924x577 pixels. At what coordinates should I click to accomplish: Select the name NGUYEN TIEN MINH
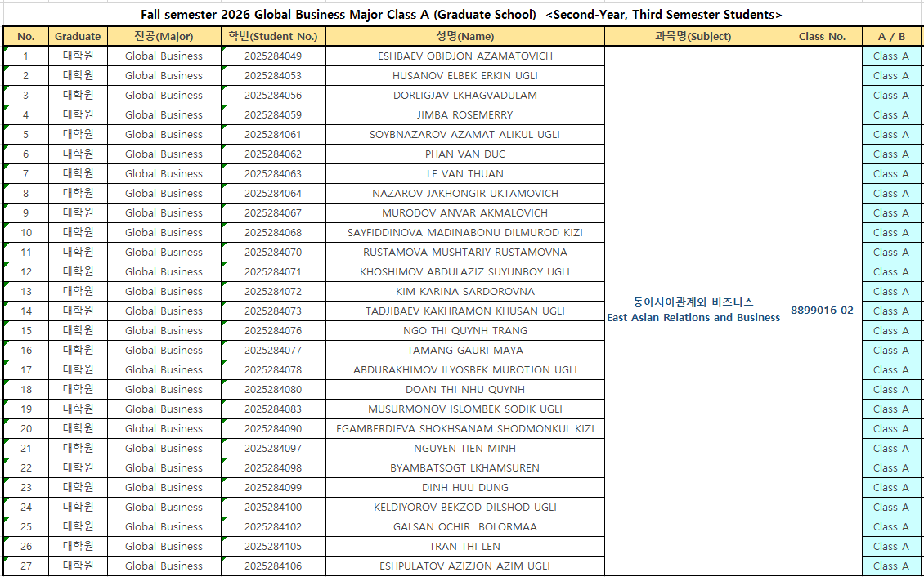pyautogui.click(x=465, y=449)
